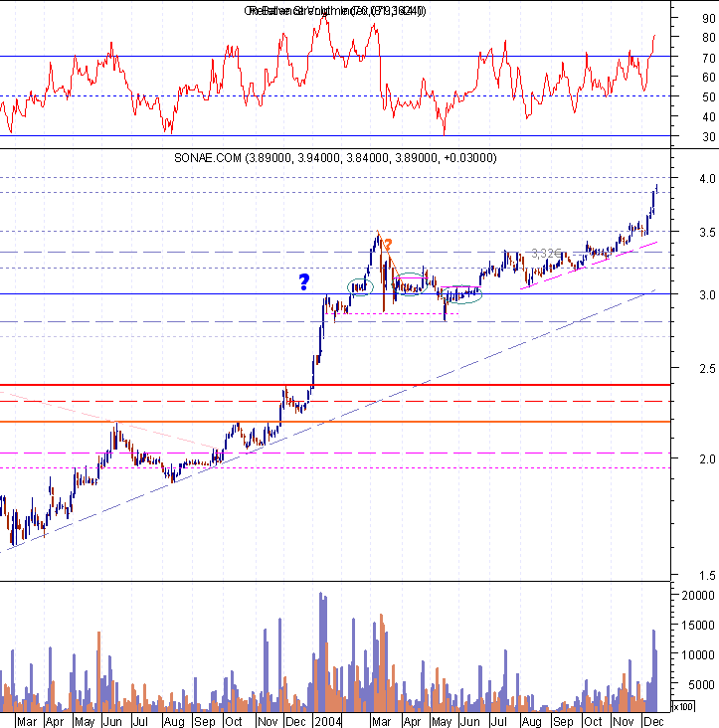Viewport: 719px width, 728px height.
Task: Select the solid orange horizontal line near 2.2
Action: [x=335, y=422]
